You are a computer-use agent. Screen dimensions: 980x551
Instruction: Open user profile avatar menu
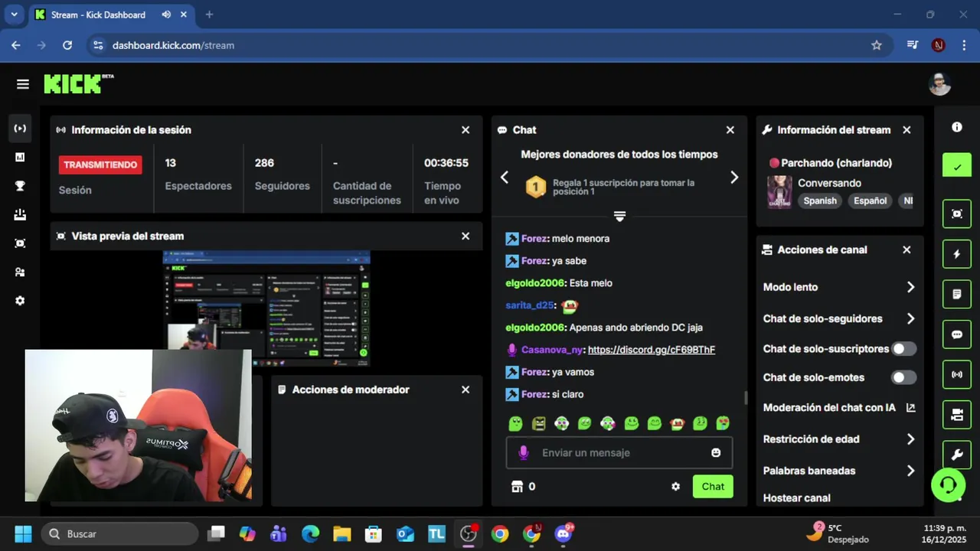point(939,84)
